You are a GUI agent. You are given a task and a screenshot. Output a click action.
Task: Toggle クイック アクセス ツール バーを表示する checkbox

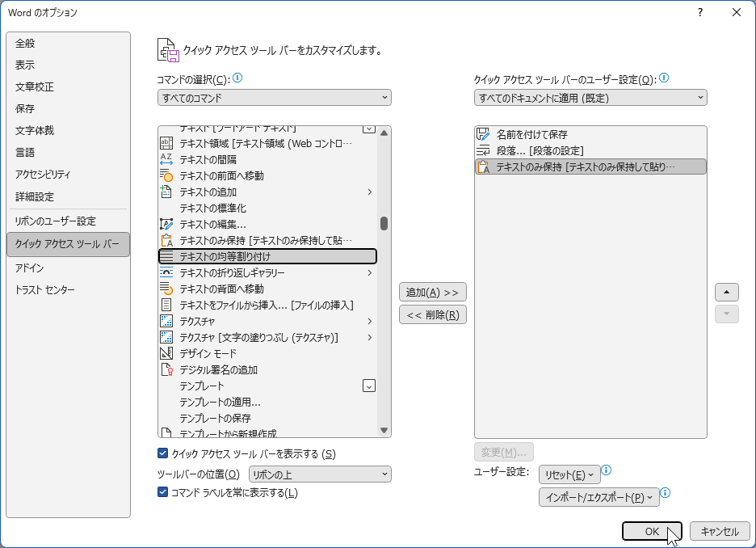tap(162, 453)
